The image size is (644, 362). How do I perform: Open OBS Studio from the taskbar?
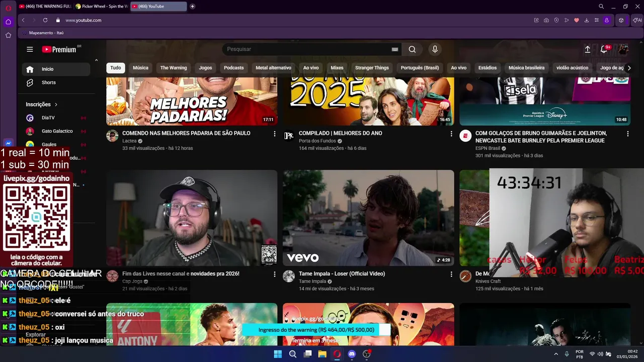coord(367,354)
